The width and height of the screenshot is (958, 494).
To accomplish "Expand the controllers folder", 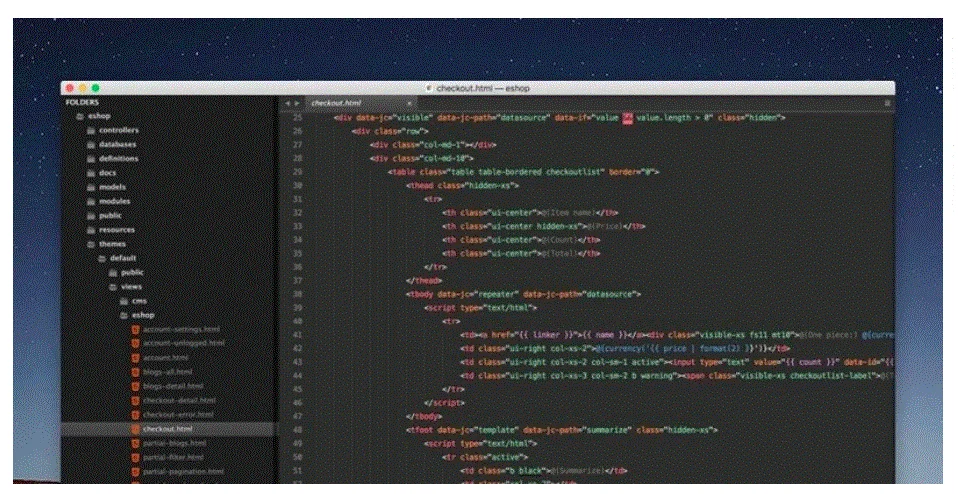I will pos(91,130).
